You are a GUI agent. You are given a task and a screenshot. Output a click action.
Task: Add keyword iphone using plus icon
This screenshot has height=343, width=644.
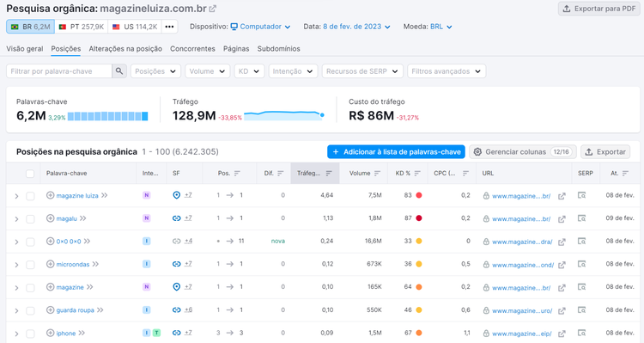50,333
